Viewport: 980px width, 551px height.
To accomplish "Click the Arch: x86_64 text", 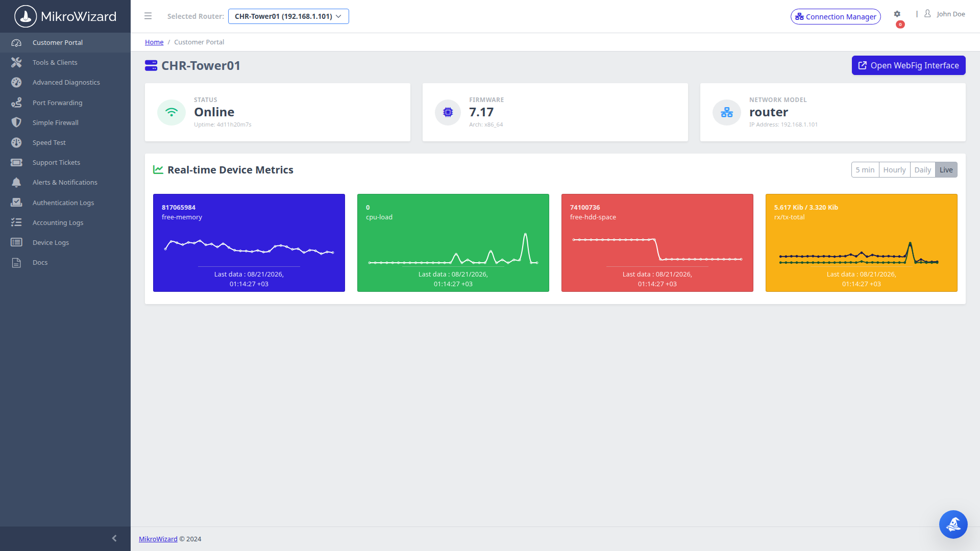I will tap(486, 124).
